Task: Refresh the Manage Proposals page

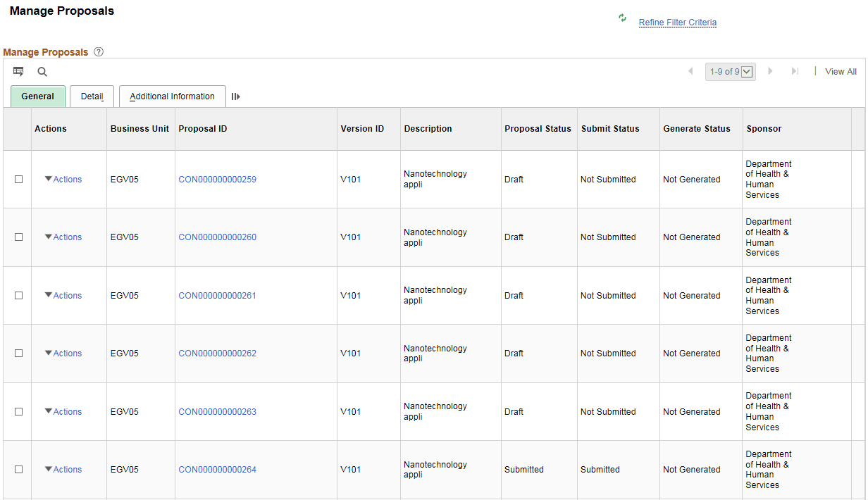Action: click(x=621, y=18)
